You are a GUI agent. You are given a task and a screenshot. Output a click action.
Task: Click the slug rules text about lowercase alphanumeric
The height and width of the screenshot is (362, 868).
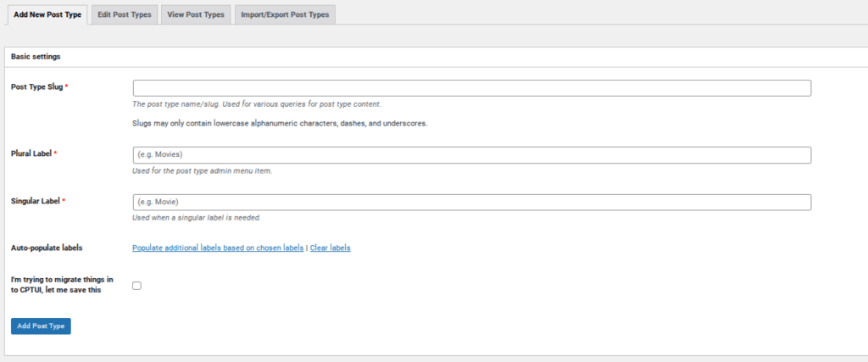280,124
